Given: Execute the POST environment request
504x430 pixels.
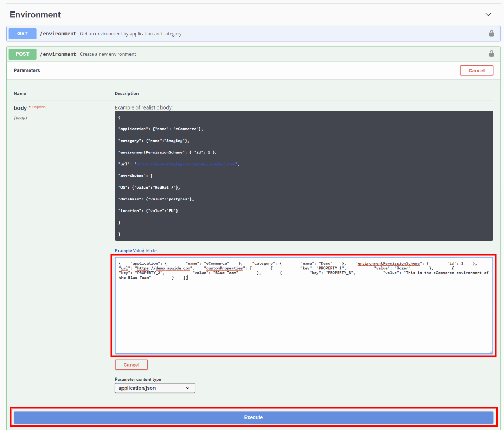Looking at the screenshot, I should 253,417.
